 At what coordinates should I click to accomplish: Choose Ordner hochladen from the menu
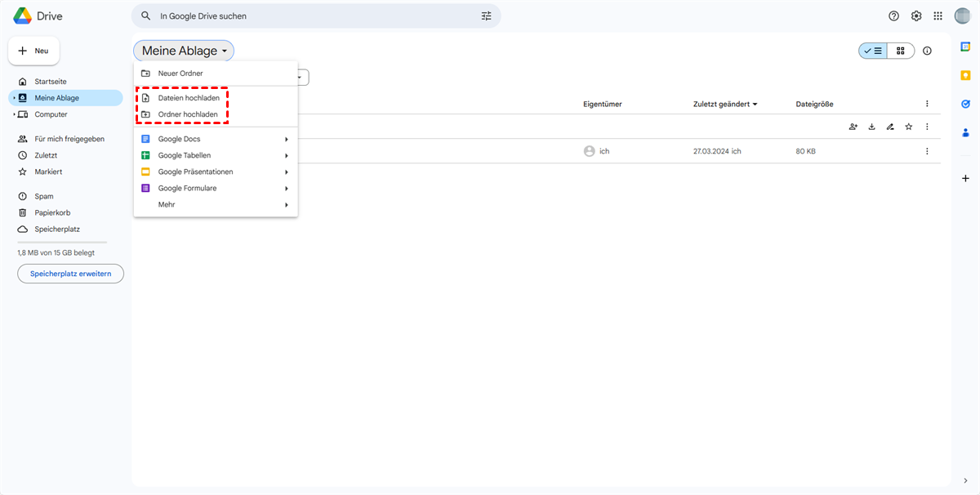(216, 114)
